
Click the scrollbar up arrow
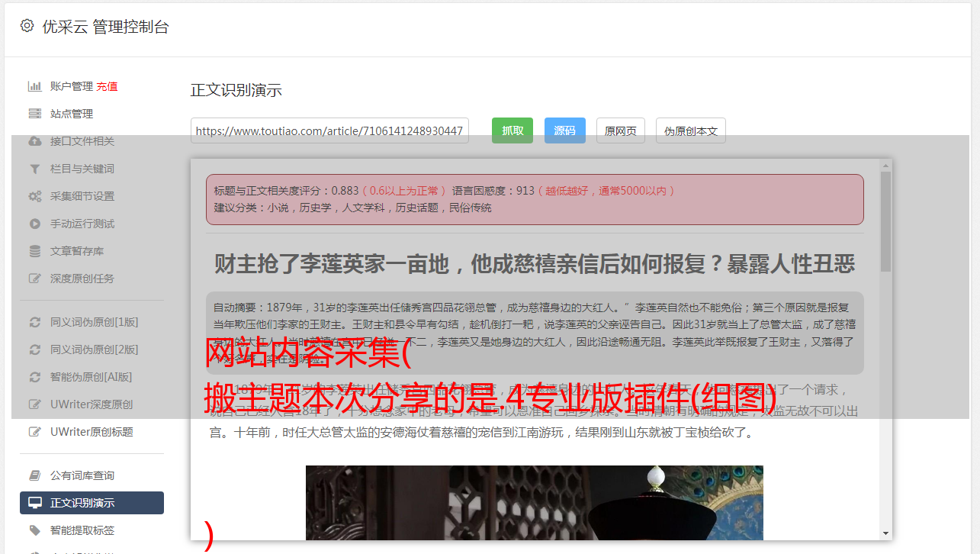point(885,164)
